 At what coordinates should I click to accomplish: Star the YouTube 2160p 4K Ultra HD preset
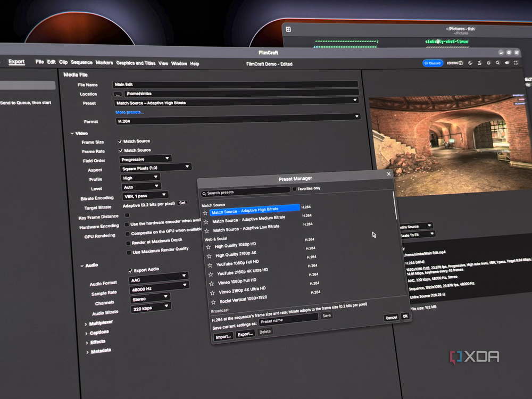(211, 274)
